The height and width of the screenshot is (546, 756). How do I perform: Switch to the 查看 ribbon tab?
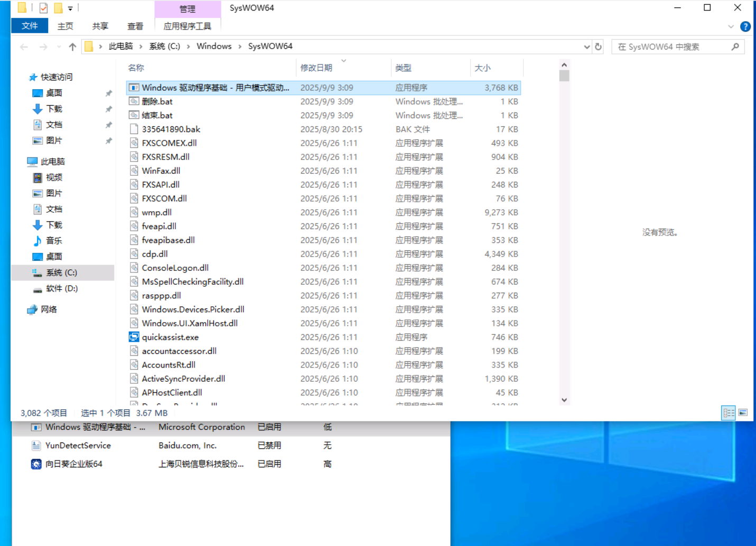[x=135, y=26]
